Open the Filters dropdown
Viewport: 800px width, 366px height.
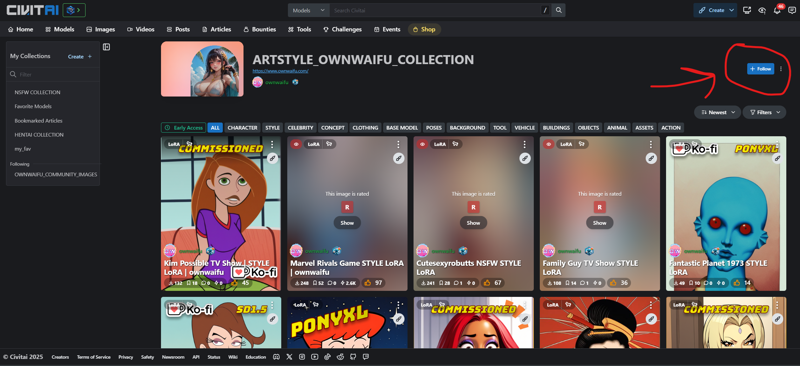764,112
